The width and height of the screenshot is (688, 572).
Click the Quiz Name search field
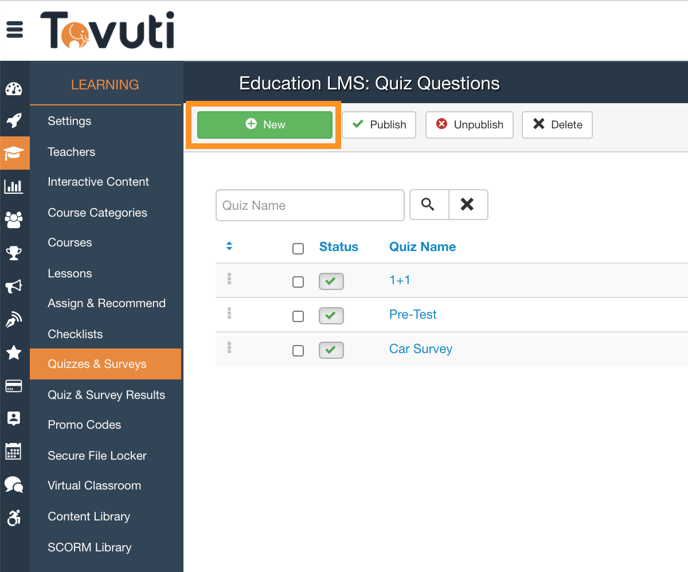point(310,205)
